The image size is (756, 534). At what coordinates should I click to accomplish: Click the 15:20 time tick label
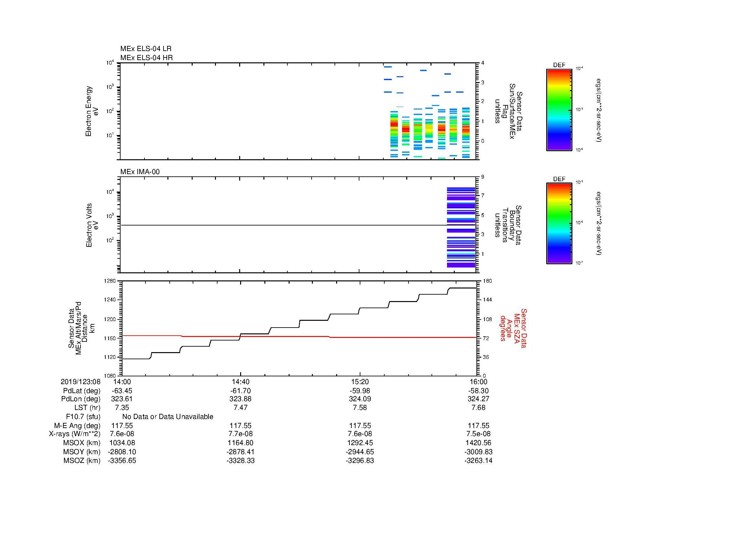point(360,382)
